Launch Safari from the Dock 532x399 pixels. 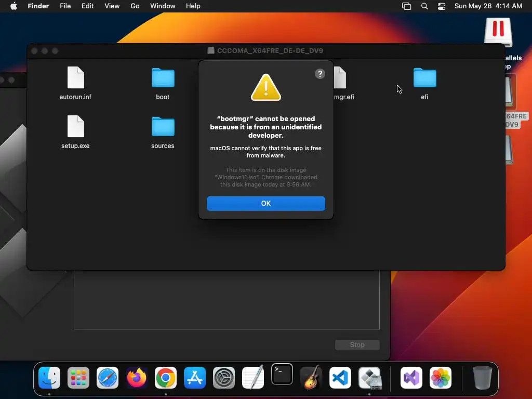[x=108, y=378]
